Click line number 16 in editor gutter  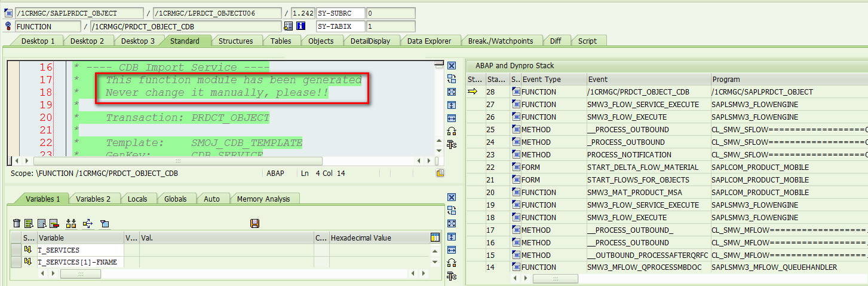[46, 68]
